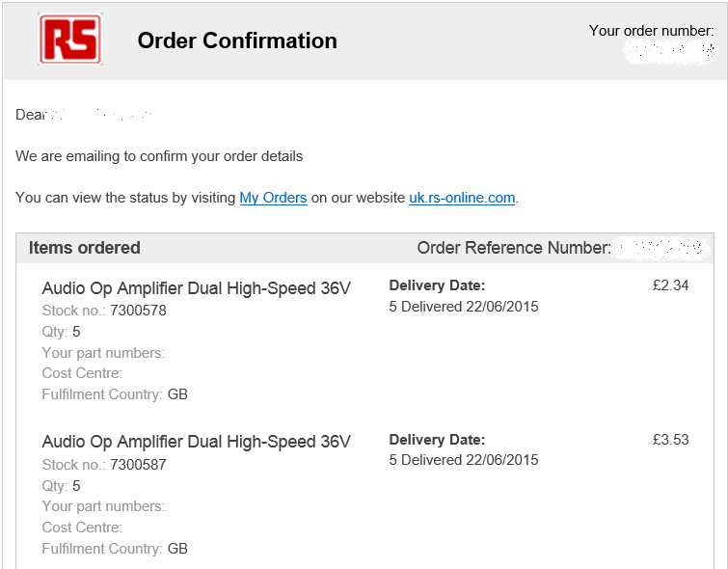Image resolution: width=728 pixels, height=569 pixels.
Task: Click the Order Reference Number label
Action: click(514, 248)
